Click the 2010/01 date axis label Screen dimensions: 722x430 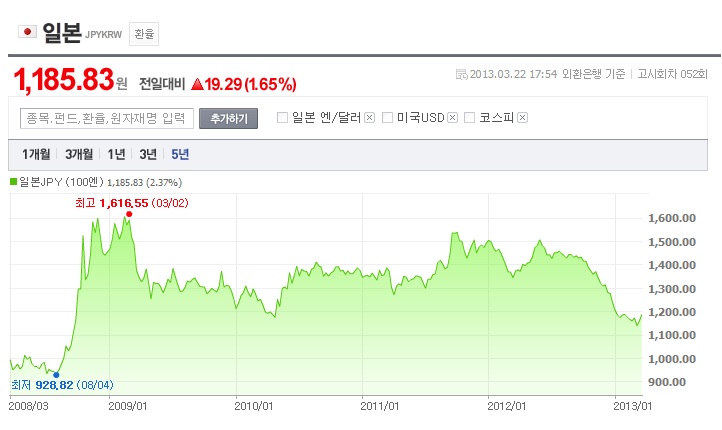pos(254,407)
